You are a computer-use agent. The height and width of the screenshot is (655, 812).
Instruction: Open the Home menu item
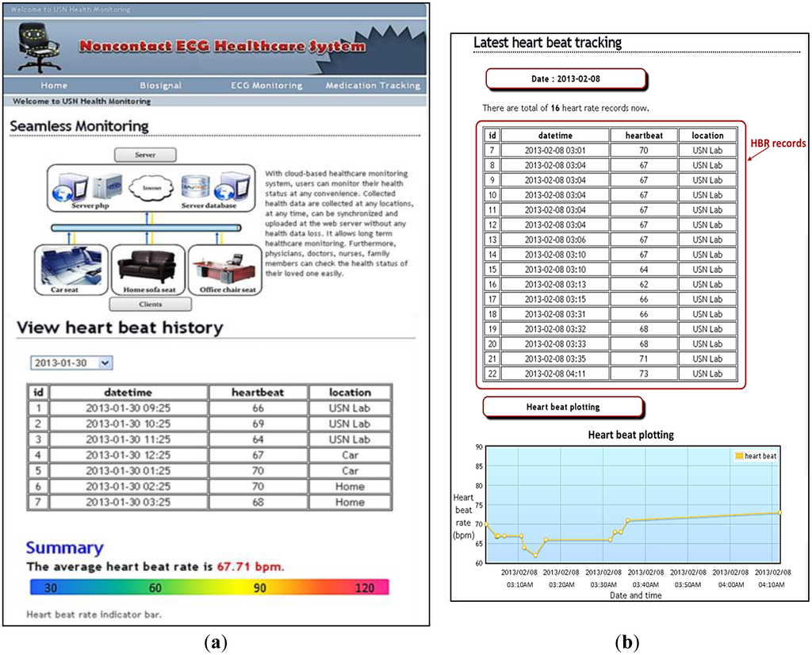tap(54, 86)
